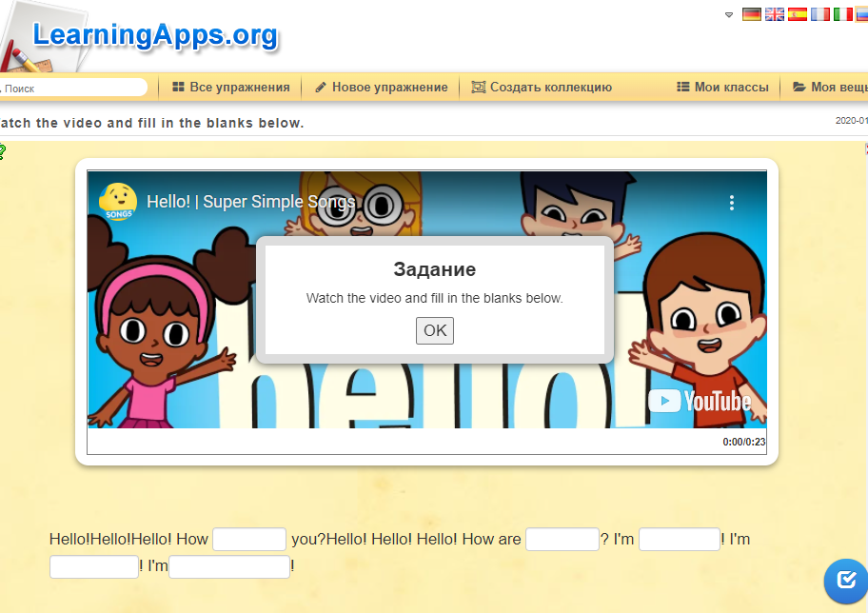Click the blank between "? I'm" and "! I'm"
Viewport: 868px width, 613px height.
pos(680,540)
